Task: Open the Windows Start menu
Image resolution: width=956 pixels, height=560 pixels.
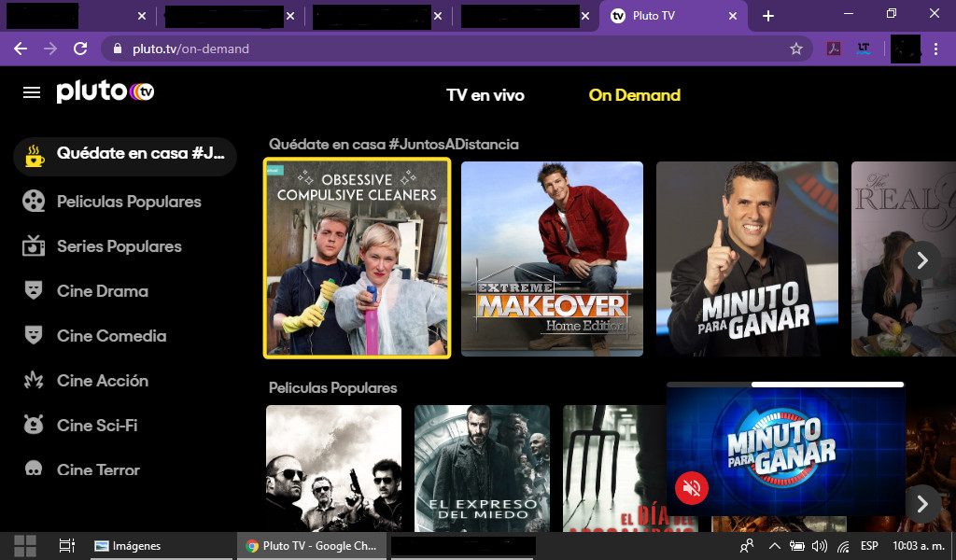Action: 25,546
